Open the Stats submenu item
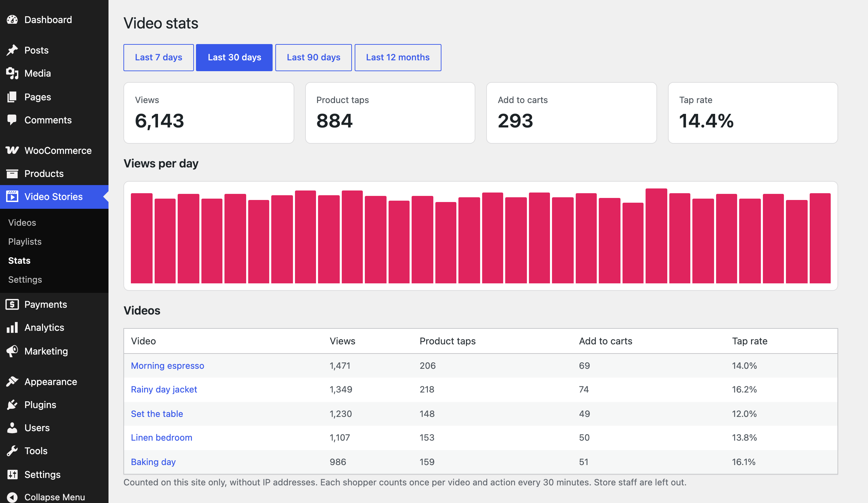 tap(19, 260)
